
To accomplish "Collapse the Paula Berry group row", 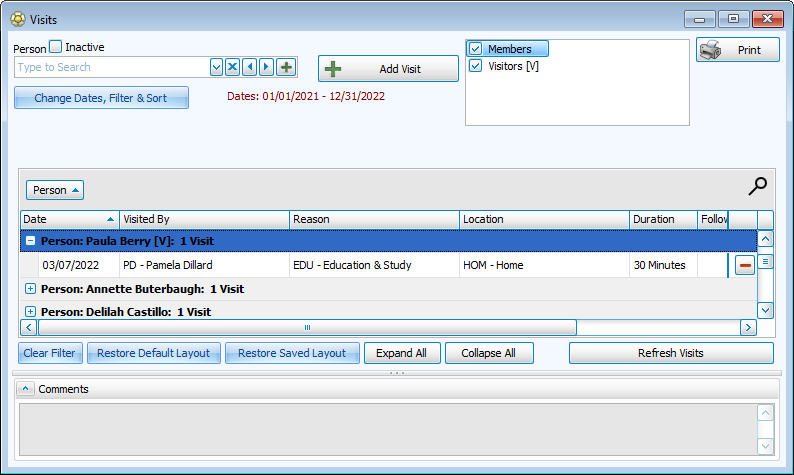I will click(30, 241).
